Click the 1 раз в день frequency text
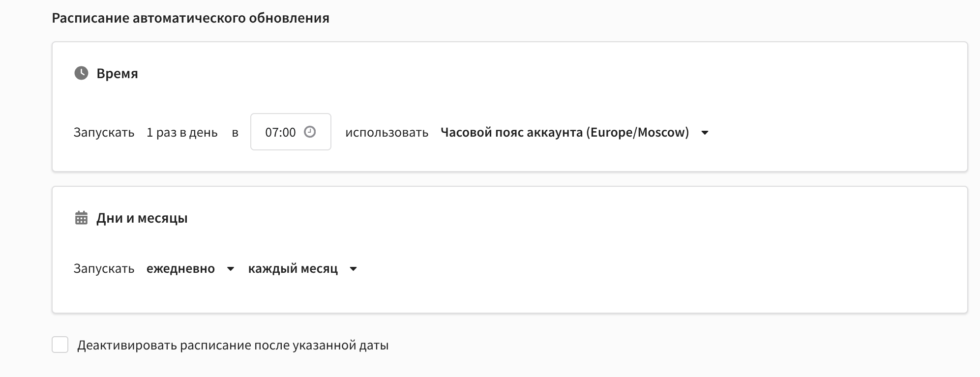Screen dimensions: 980x377 (x=182, y=132)
